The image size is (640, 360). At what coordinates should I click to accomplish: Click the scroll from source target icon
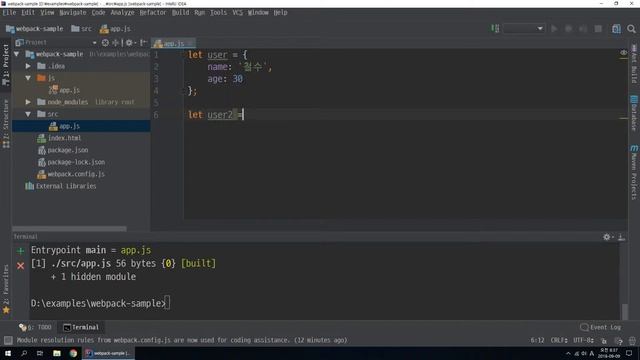point(105,42)
